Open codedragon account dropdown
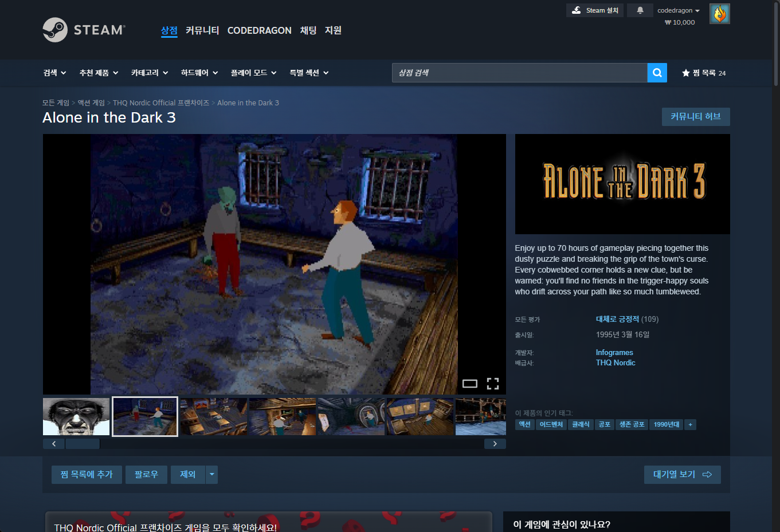The image size is (780, 532). (x=679, y=10)
